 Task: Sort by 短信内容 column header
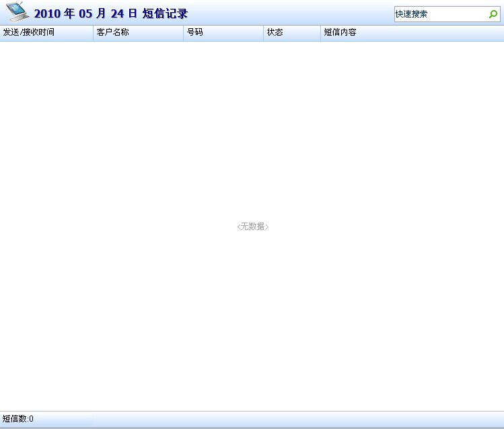412,33
